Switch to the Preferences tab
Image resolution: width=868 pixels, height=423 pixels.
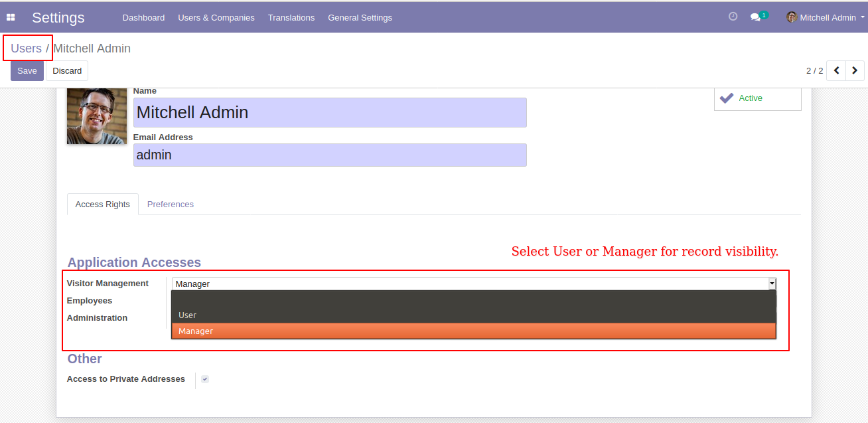click(171, 205)
